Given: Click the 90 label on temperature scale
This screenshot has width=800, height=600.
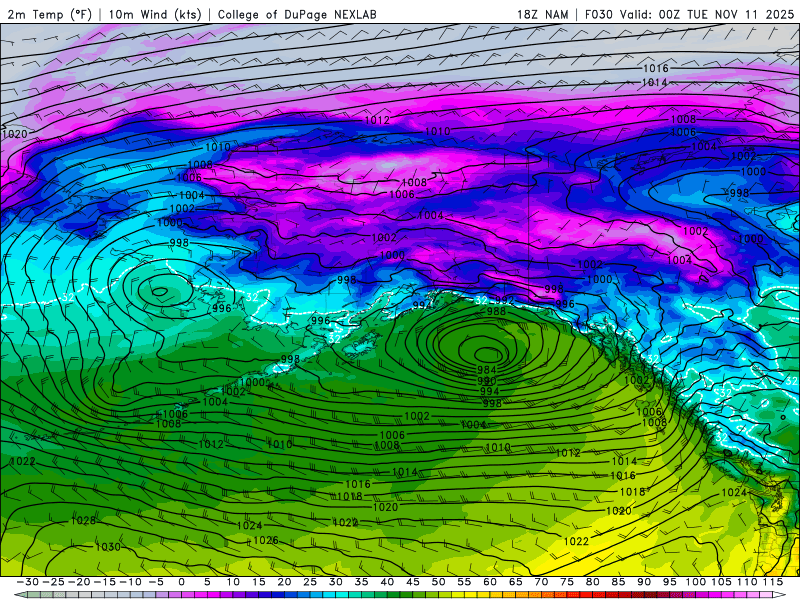Looking at the screenshot, I should tap(644, 582).
